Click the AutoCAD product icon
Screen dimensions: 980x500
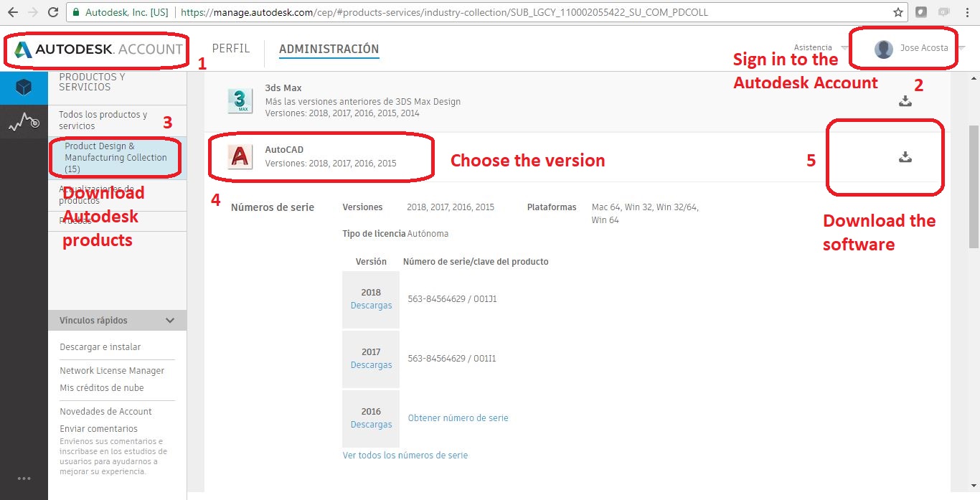[240, 156]
